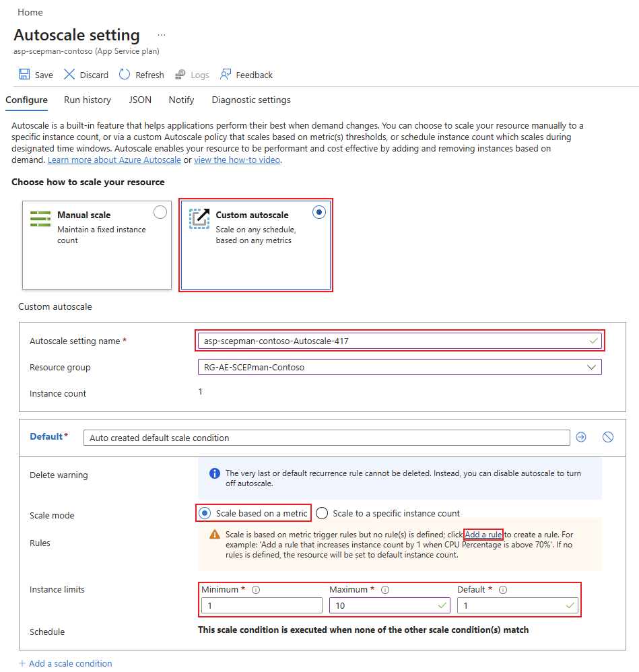Expand the Resource group dropdown
Screen dimensions: 639x672
pos(591,367)
